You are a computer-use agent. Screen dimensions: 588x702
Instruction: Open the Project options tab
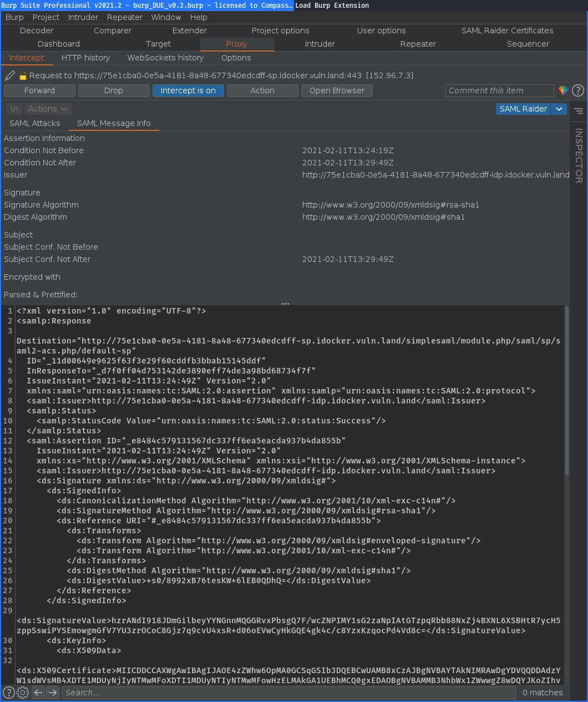pyautogui.click(x=281, y=31)
